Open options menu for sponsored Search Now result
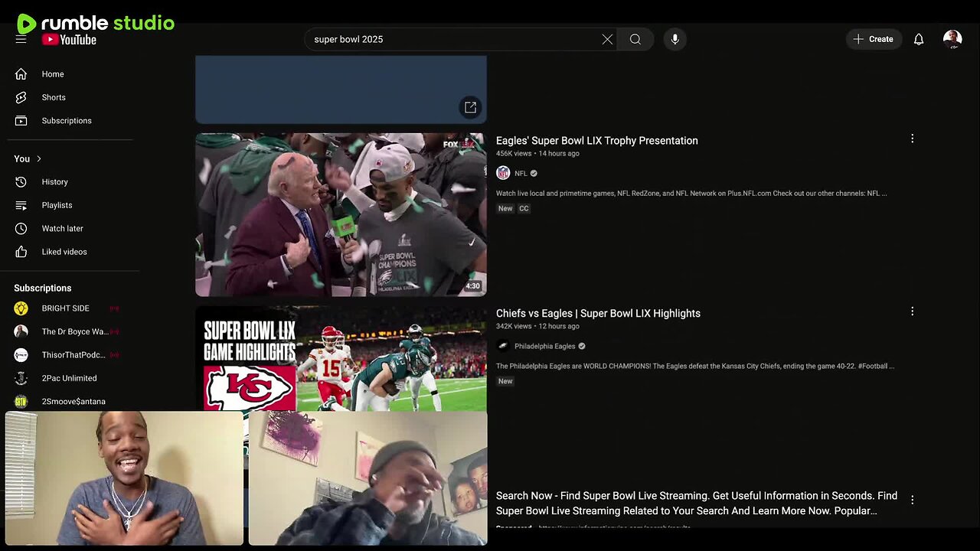This screenshot has width=980, height=551. pos(912,500)
